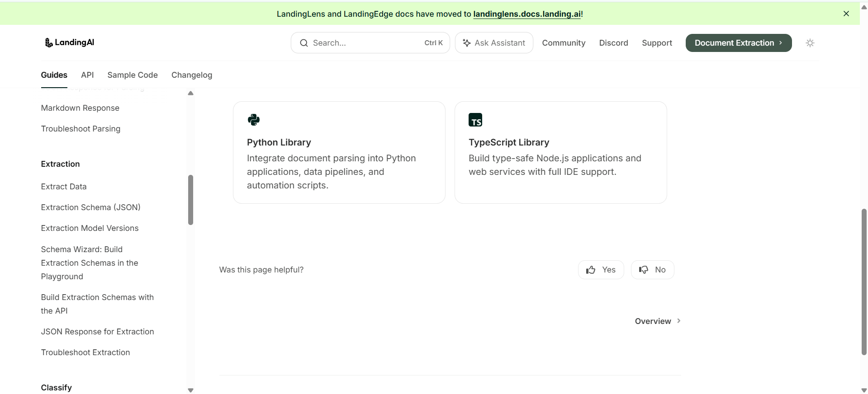Switch to the Sample Code tab
The image size is (868, 394).
(133, 75)
